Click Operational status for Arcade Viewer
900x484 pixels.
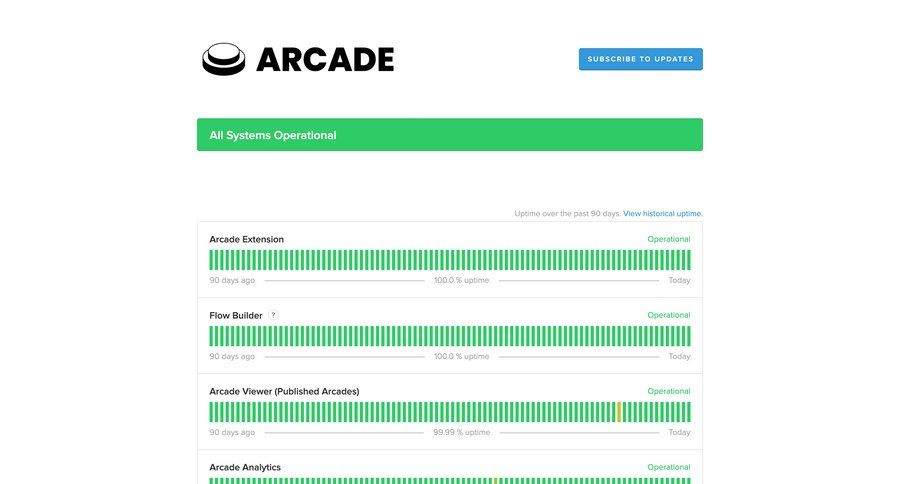pyautogui.click(x=669, y=391)
